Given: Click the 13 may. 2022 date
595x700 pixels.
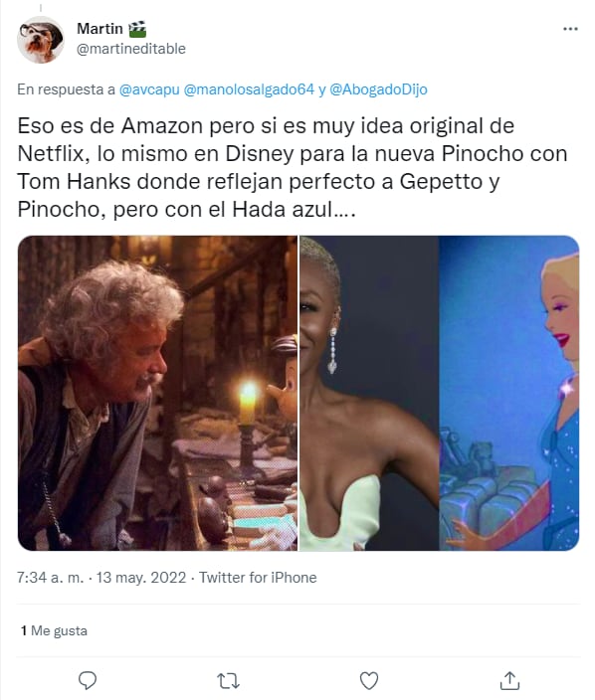Looking at the screenshot, I should point(141,578).
